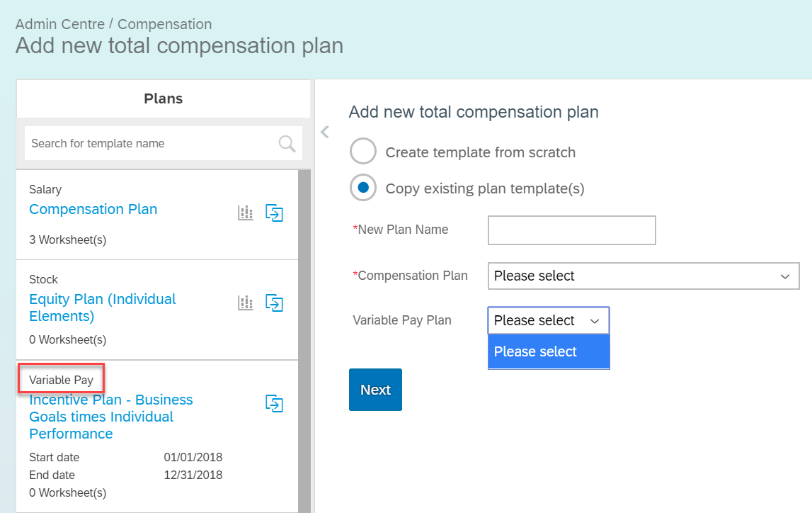Select Copy existing plan template(s) option
Viewport: 812px width, 513px height.
coord(363,188)
